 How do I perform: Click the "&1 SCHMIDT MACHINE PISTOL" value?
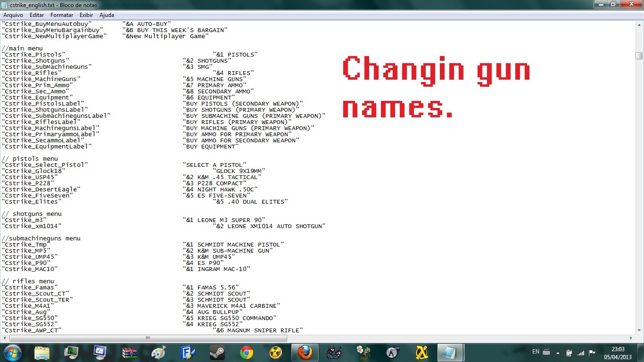pos(233,244)
